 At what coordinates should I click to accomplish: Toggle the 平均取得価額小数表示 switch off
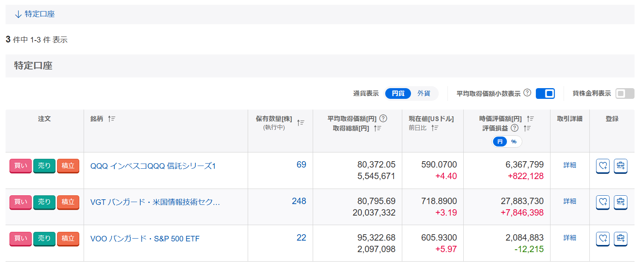[x=545, y=93]
